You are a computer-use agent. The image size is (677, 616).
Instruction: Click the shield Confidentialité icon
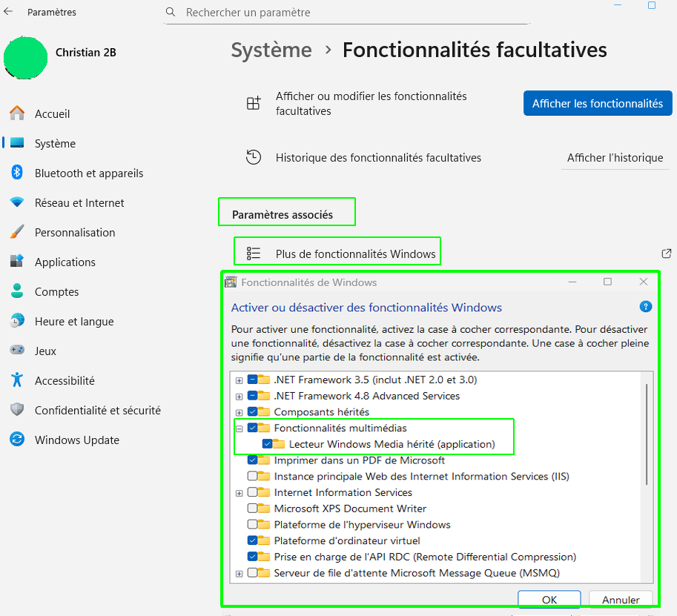pos(17,410)
